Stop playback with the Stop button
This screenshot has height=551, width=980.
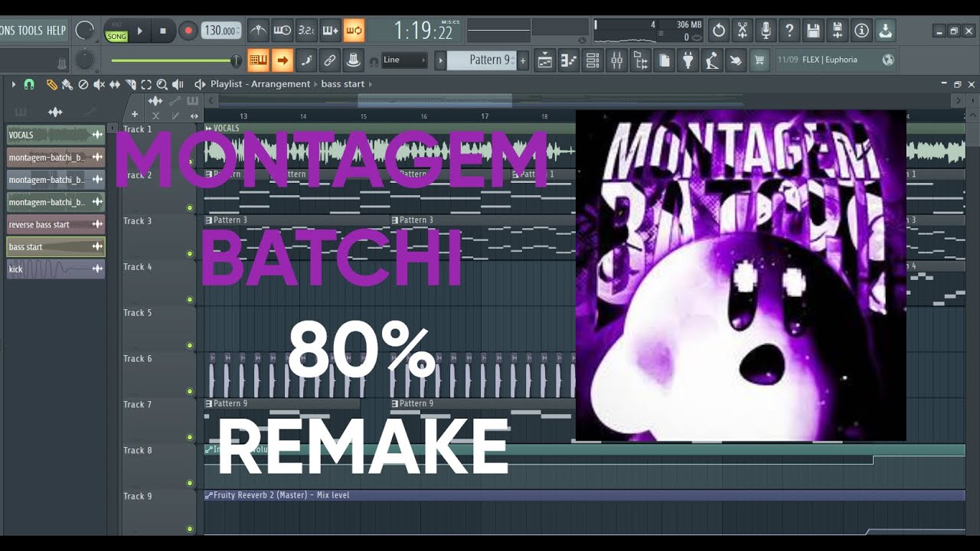pos(162,31)
